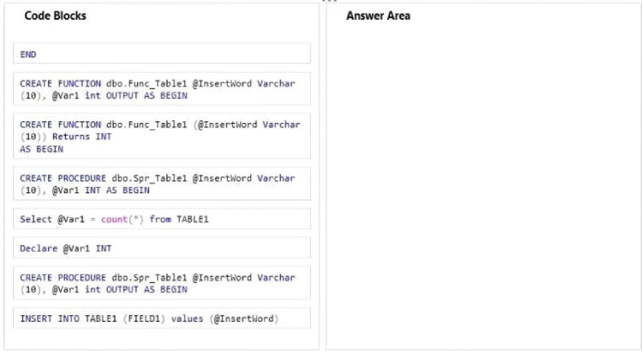This screenshot has width=644, height=355.
Task: Click '@InsertWord' in INSERT INTO block
Action: pos(243,319)
